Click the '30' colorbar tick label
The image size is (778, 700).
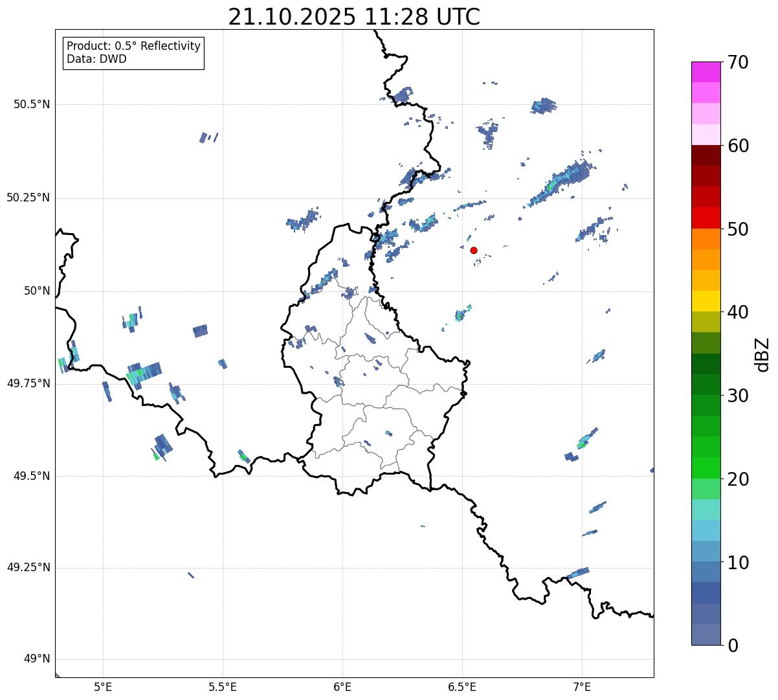(x=737, y=396)
